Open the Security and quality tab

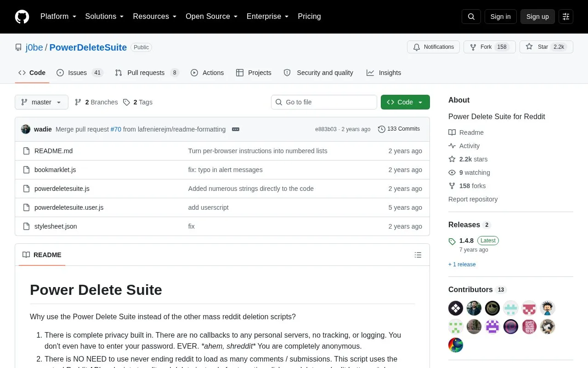(x=318, y=73)
